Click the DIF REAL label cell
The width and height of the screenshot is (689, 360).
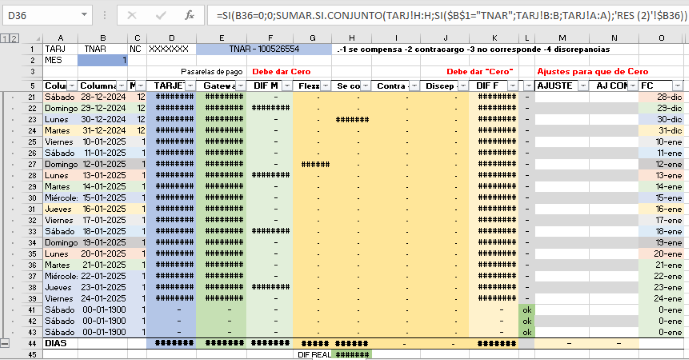click(313, 355)
